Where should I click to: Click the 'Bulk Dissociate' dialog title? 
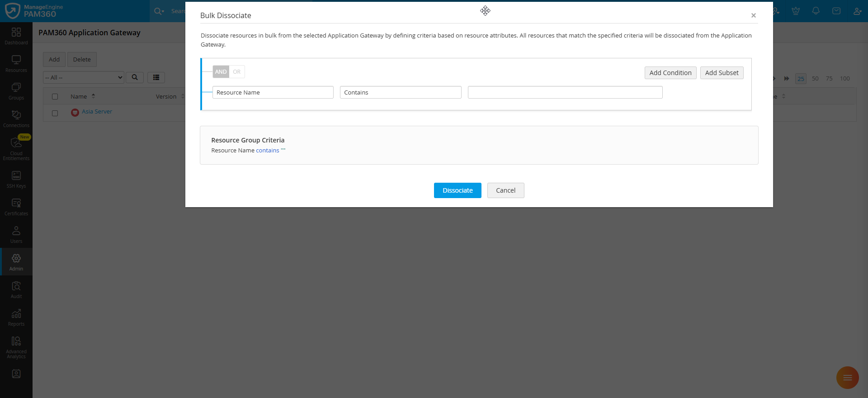[226, 15]
